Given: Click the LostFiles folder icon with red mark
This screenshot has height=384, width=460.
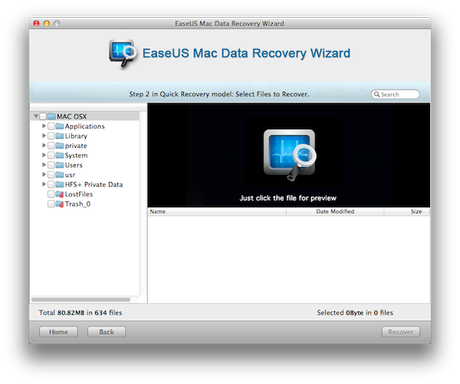Looking at the screenshot, I should 60,194.
